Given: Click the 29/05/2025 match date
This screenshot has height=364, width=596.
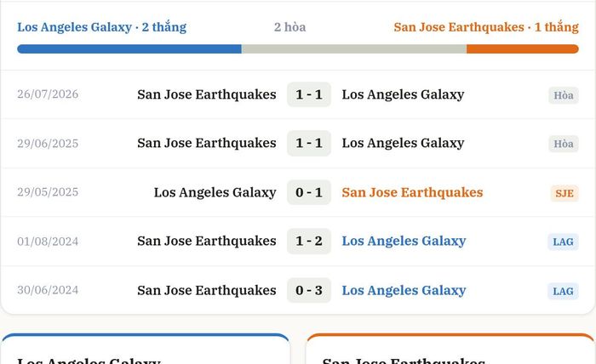Looking at the screenshot, I should tap(48, 192).
